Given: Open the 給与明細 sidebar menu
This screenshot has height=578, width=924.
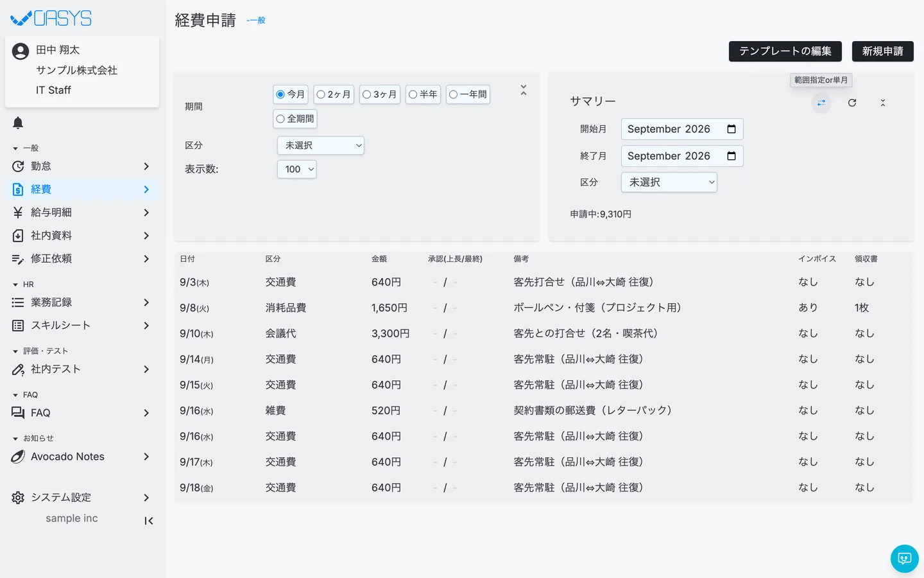Looking at the screenshot, I should (x=82, y=213).
